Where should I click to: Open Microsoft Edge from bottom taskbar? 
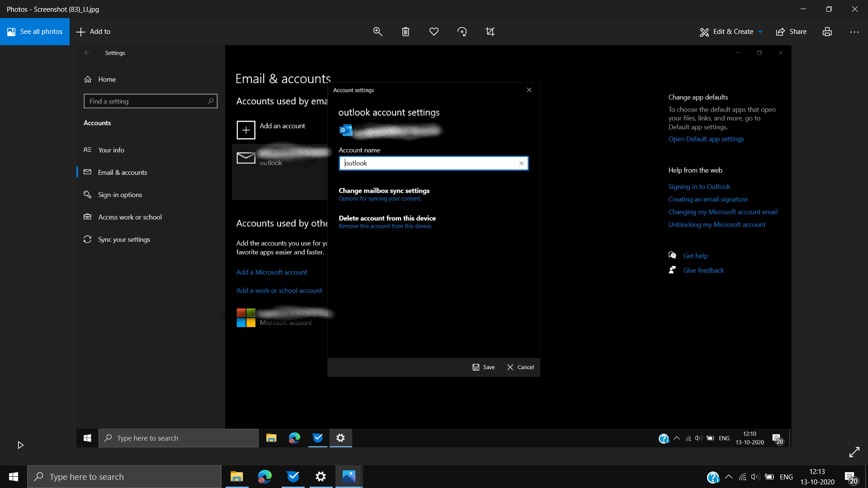click(265, 477)
